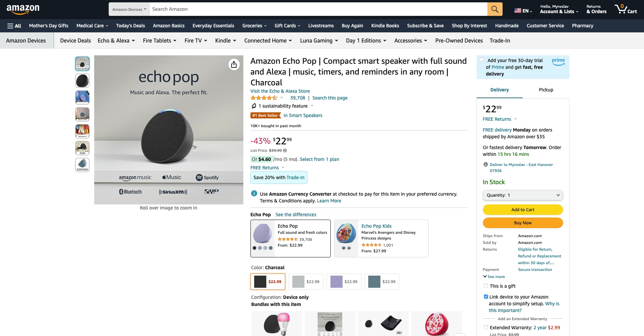Viewport: 644px width, 336px height.
Task: Click the List Price info icon
Action: (x=285, y=150)
